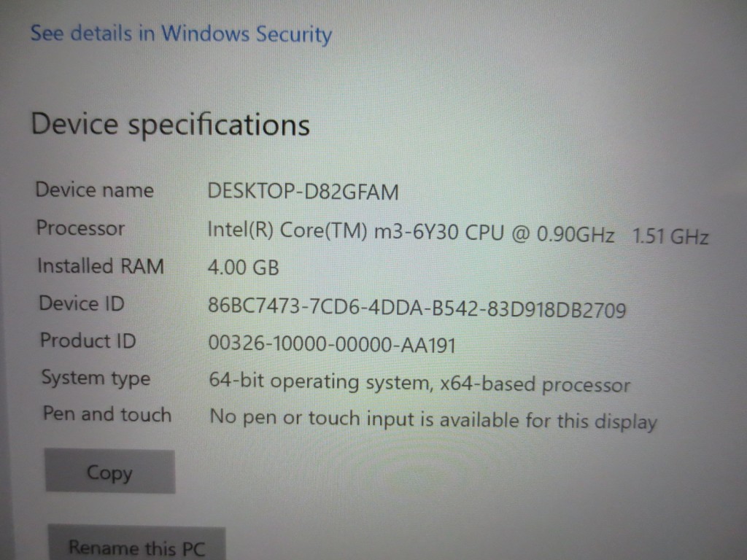747x560 pixels.
Task: Select Product ID value 00326-10000-00000-AA191
Action: tap(332, 344)
